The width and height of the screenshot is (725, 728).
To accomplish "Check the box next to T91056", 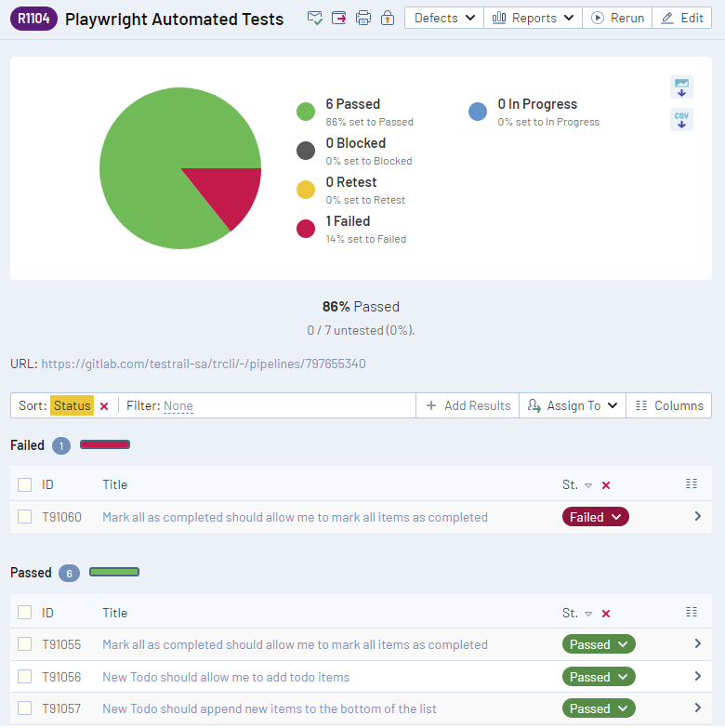I will [x=25, y=677].
